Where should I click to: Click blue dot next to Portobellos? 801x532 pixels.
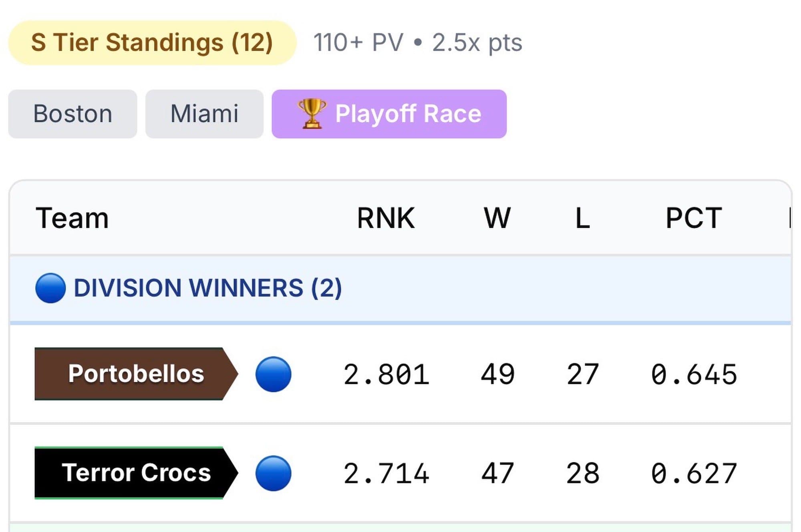273,374
